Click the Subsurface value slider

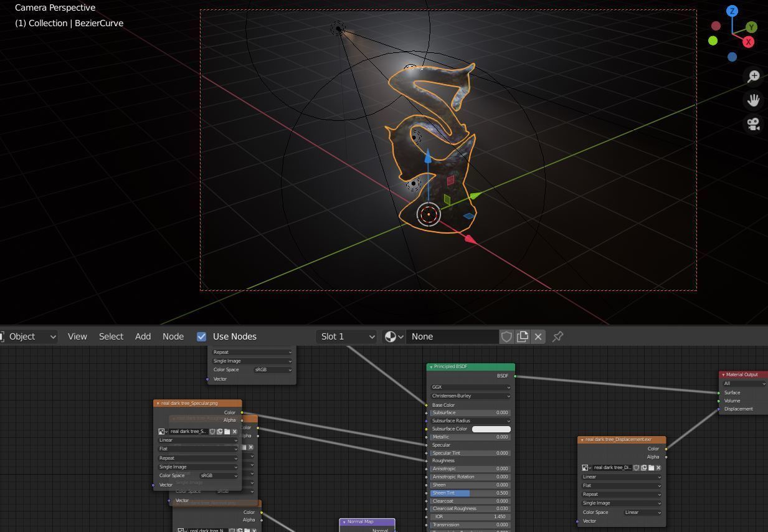[470, 412]
